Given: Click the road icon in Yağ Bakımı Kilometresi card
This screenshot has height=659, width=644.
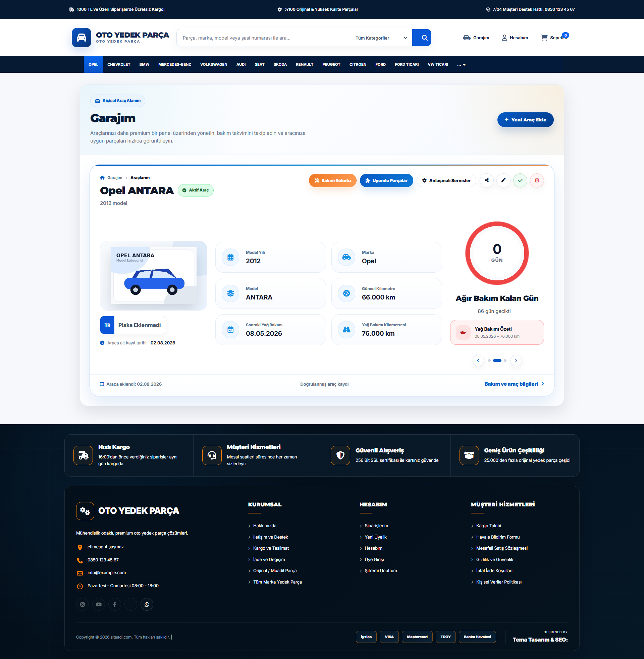Looking at the screenshot, I should [x=346, y=330].
